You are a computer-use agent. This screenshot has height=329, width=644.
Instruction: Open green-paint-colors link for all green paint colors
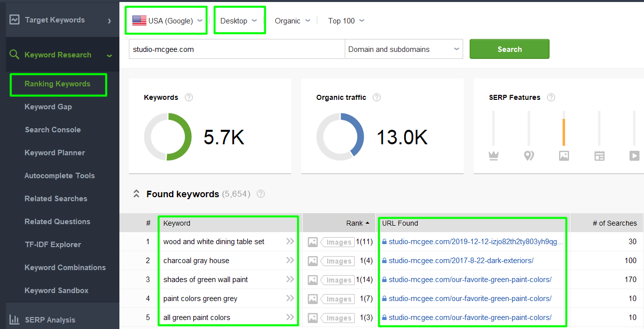coord(470,318)
